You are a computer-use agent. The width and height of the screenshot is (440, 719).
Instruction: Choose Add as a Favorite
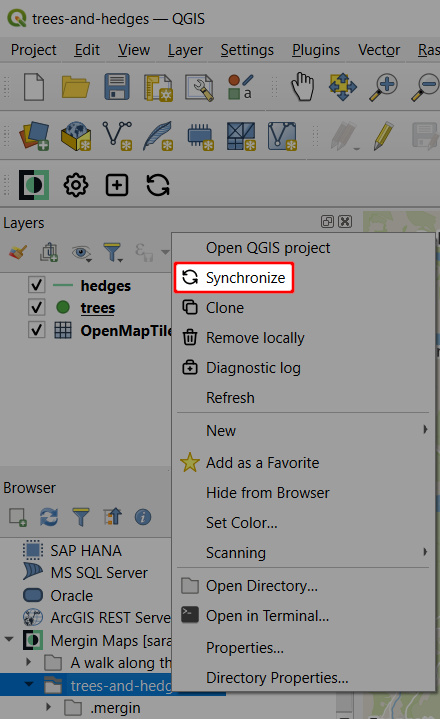pyautogui.click(x=303, y=462)
